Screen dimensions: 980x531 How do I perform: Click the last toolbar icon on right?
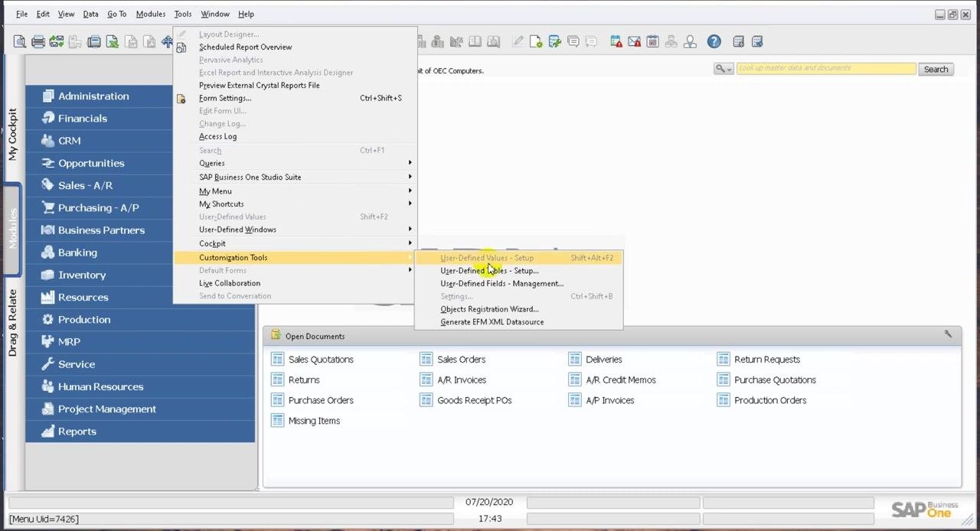point(757,42)
